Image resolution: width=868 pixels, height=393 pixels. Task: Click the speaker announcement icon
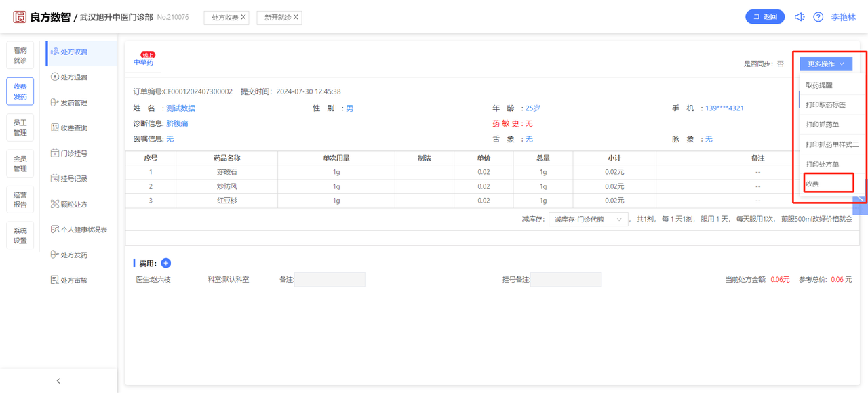click(800, 17)
